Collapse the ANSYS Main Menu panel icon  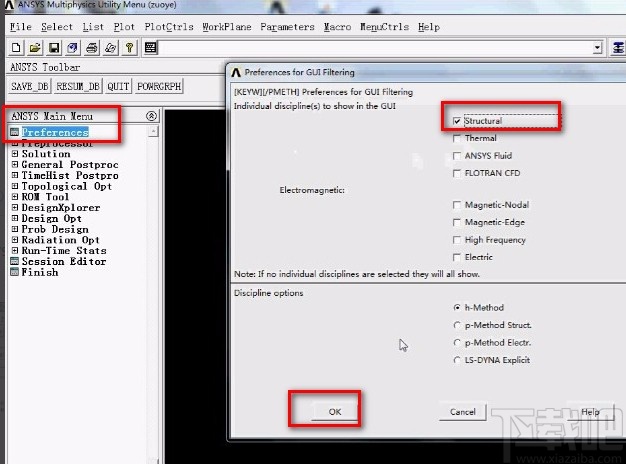(151, 116)
